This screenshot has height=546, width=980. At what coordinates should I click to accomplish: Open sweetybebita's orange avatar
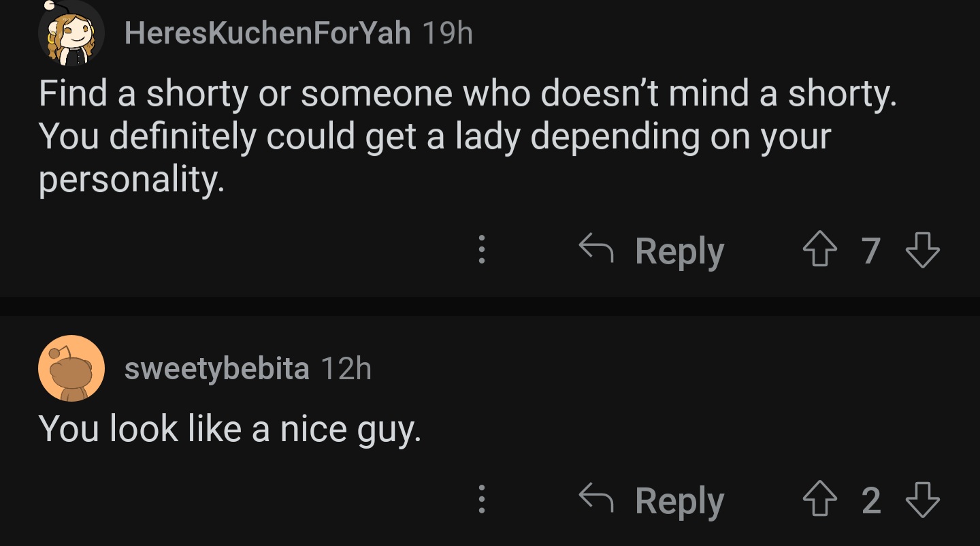coord(71,368)
